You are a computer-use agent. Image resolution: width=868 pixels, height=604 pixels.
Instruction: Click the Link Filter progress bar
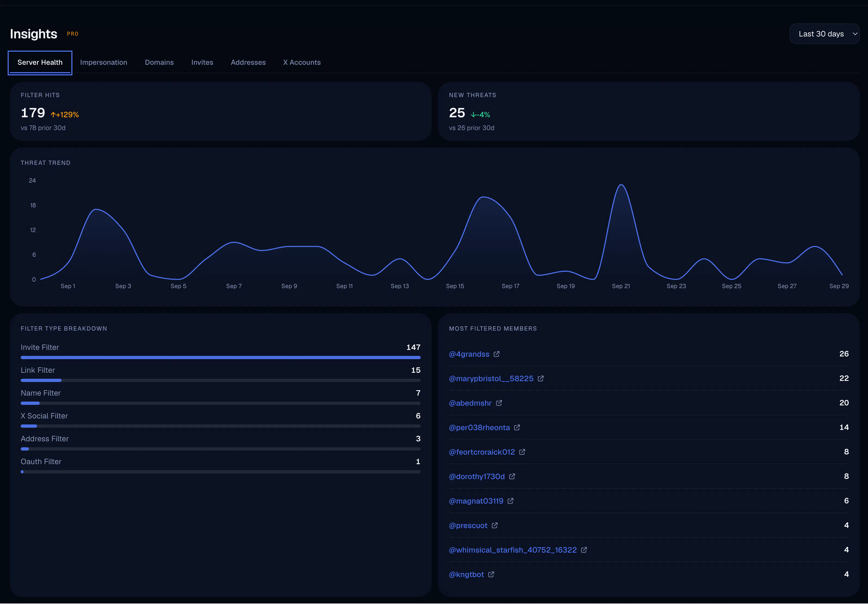(220, 380)
